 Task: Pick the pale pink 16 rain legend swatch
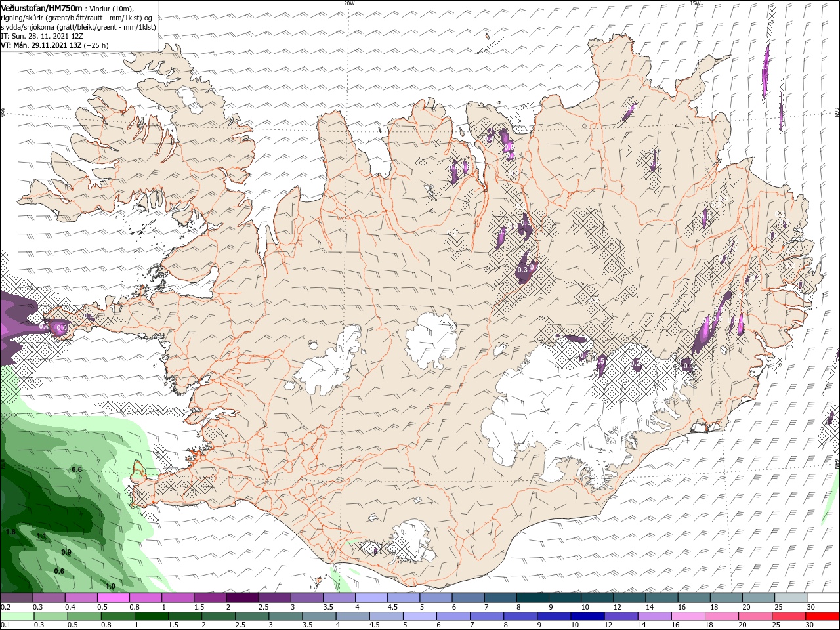point(689,616)
